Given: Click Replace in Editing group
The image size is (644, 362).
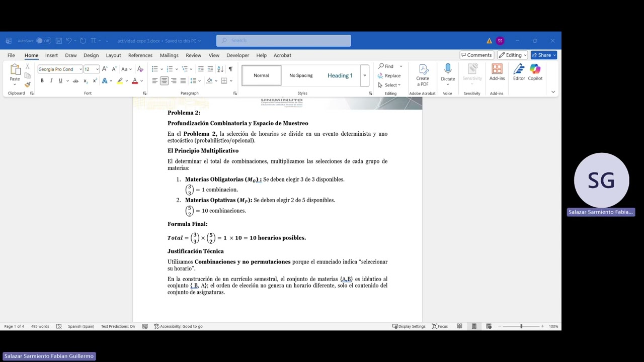Looking at the screenshot, I should [x=389, y=75].
